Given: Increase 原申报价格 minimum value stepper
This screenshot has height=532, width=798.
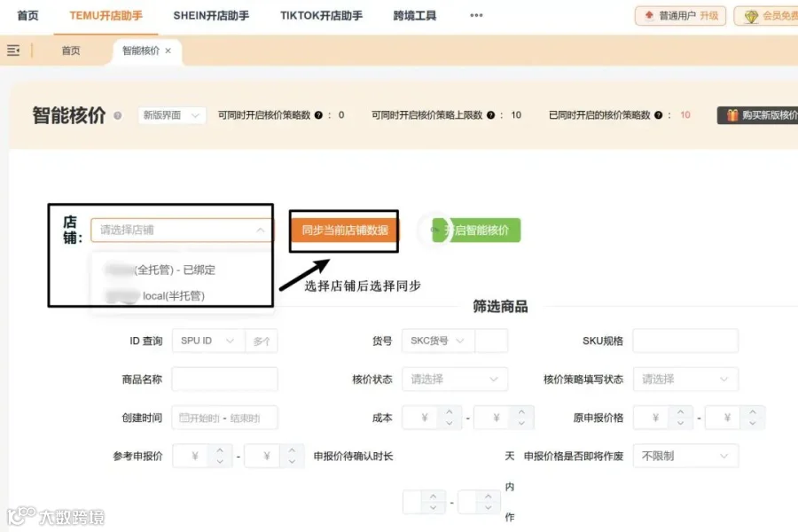Looking at the screenshot, I should point(680,411).
